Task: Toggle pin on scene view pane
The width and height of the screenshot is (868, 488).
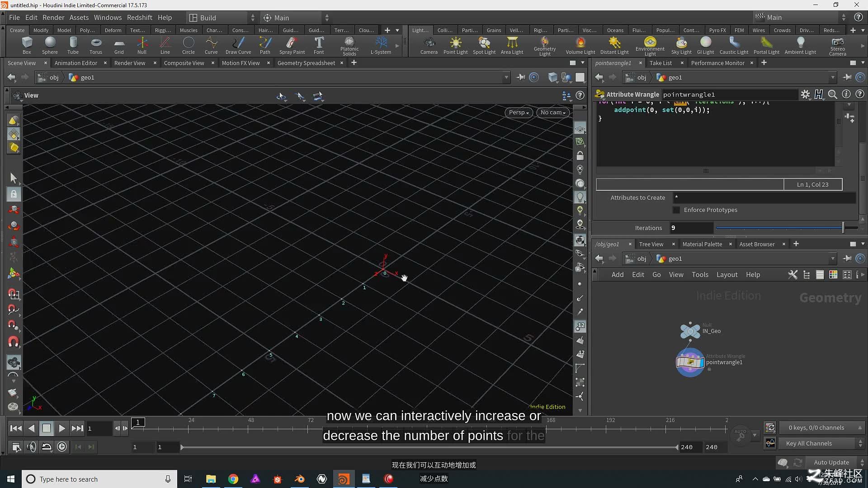Action: click(521, 77)
